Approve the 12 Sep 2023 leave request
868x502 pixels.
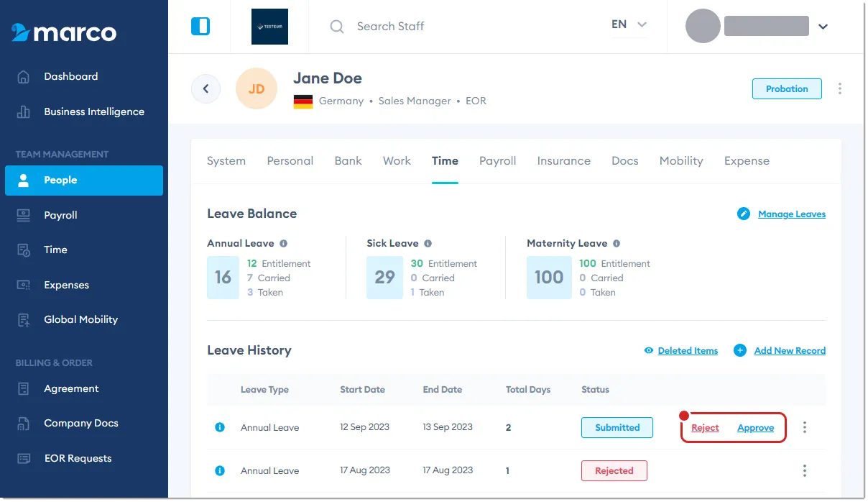click(x=756, y=428)
